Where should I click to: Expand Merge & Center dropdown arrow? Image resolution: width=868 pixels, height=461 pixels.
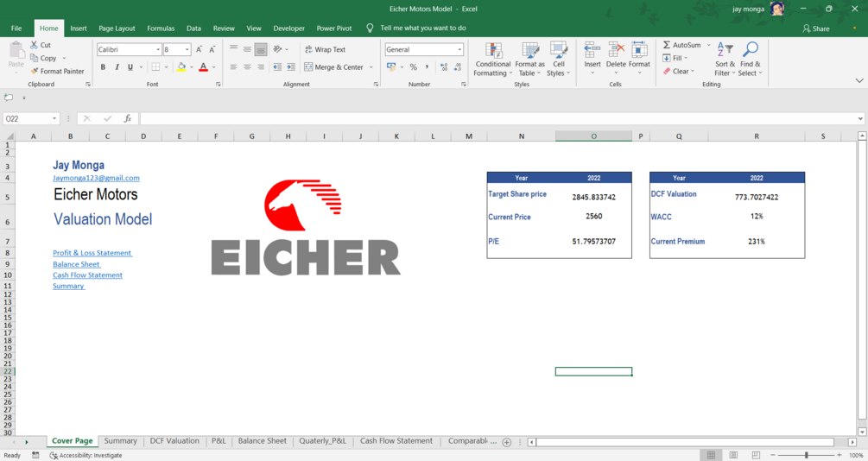[x=371, y=67]
